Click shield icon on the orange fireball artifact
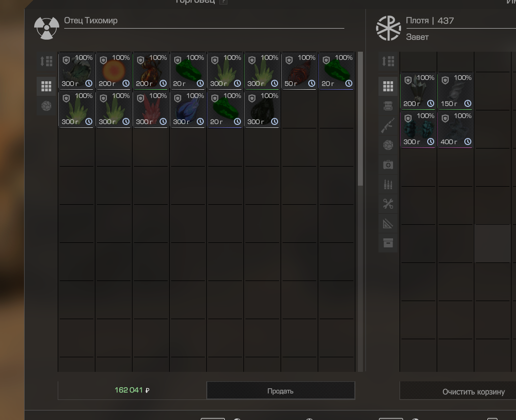 (103, 61)
